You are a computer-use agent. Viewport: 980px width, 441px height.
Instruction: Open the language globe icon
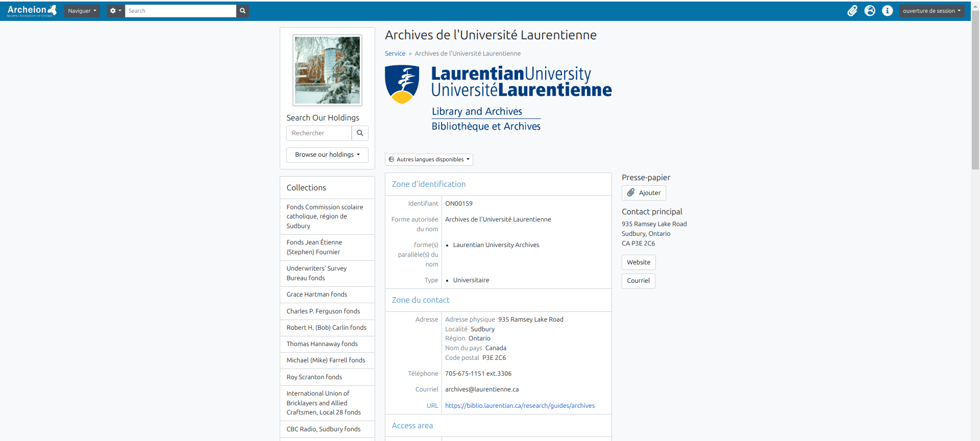[870, 11]
